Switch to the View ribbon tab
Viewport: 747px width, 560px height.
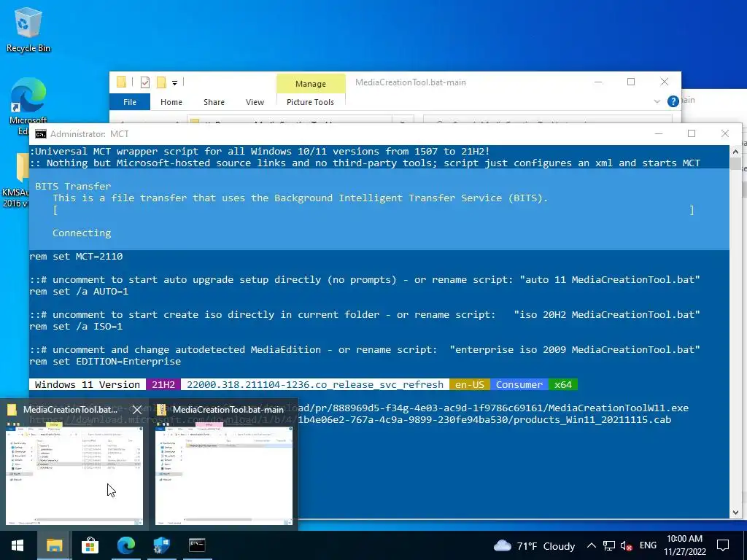[x=255, y=102]
